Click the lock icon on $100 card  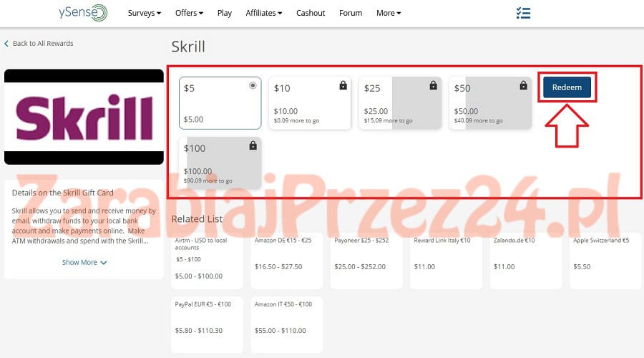pos(253,145)
